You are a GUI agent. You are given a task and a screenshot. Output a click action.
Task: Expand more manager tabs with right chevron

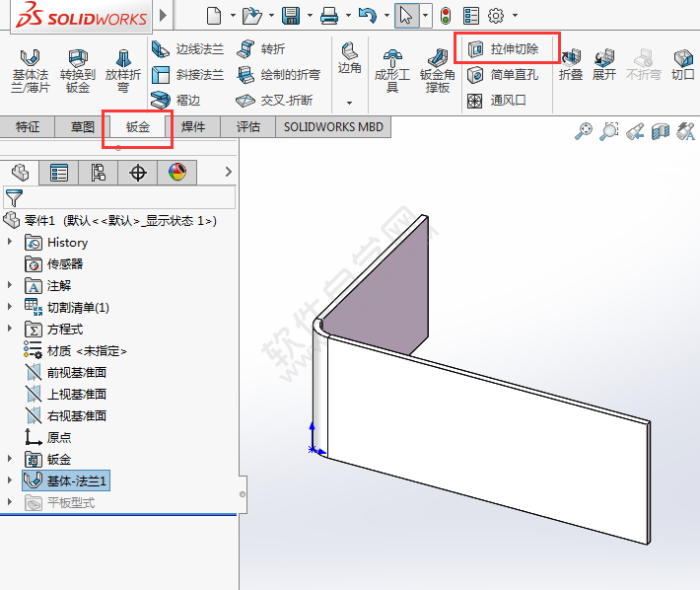pyautogui.click(x=229, y=172)
